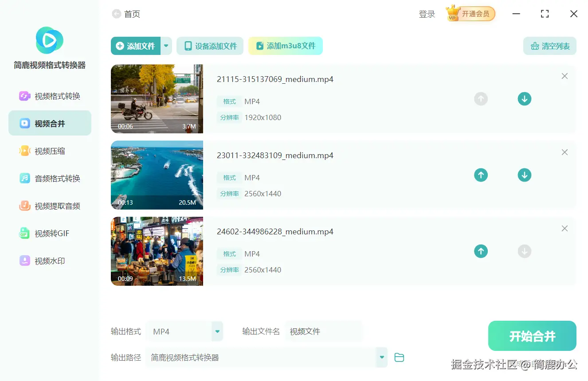
Task: Click the 添加文件 button
Action: click(136, 46)
